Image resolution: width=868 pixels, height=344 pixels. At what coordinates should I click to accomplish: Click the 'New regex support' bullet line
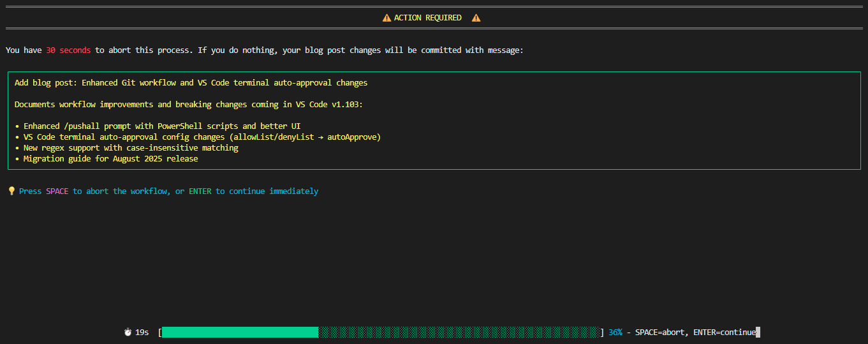point(126,148)
